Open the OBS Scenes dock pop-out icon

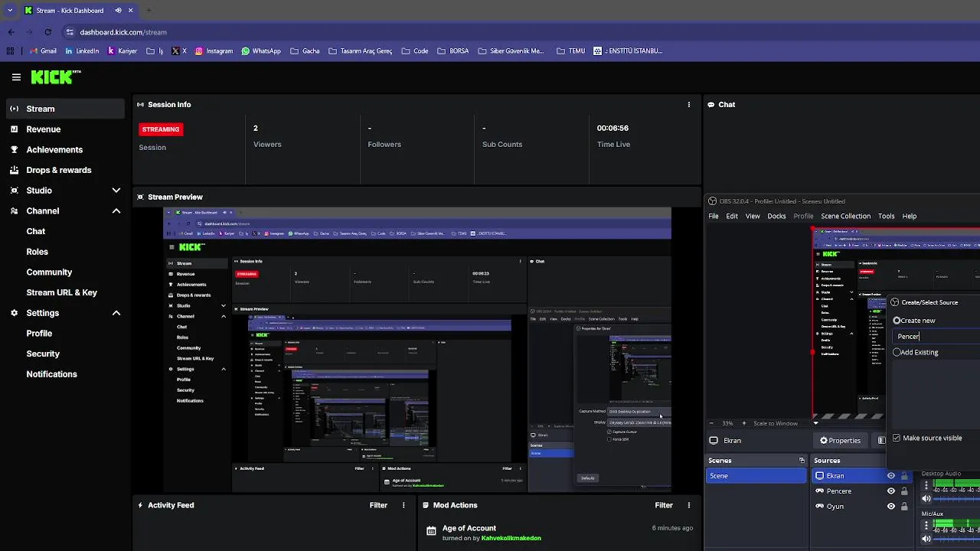click(802, 461)
